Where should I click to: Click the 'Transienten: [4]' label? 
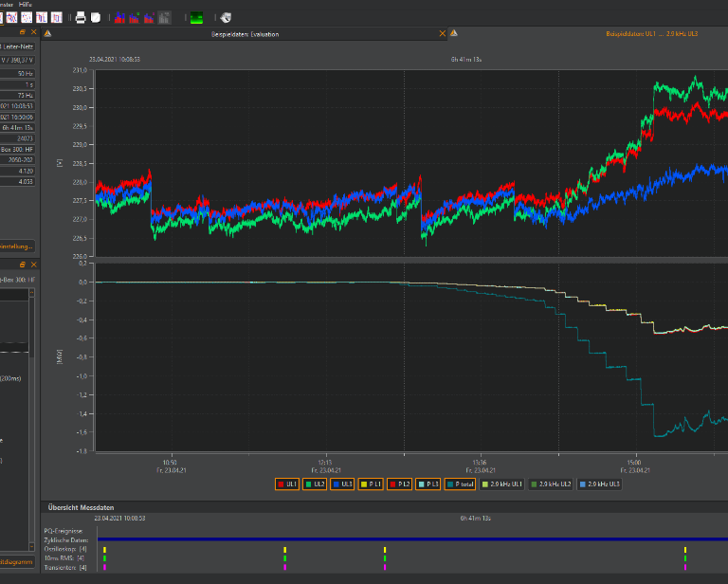coord(65,567)
